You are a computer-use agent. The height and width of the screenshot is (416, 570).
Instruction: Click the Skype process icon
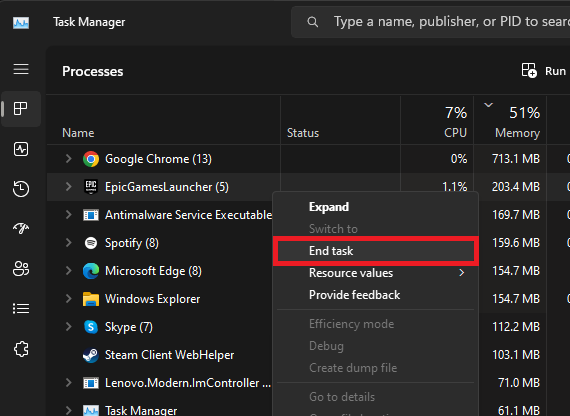coord(91,327)
